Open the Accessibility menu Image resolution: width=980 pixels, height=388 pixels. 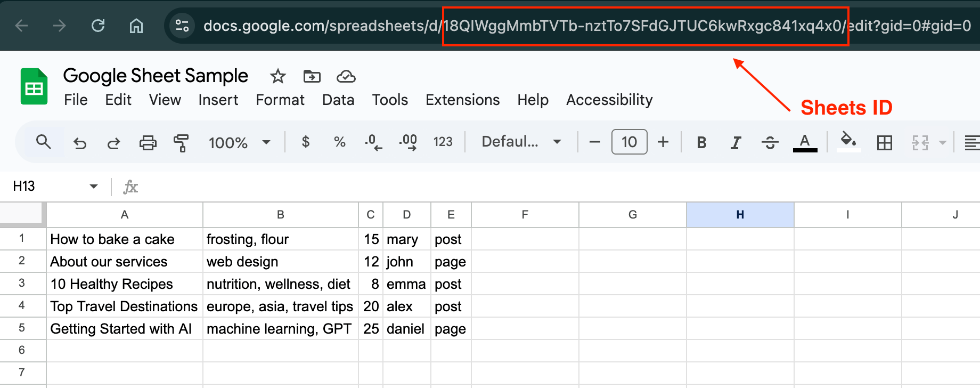[609, 100]
